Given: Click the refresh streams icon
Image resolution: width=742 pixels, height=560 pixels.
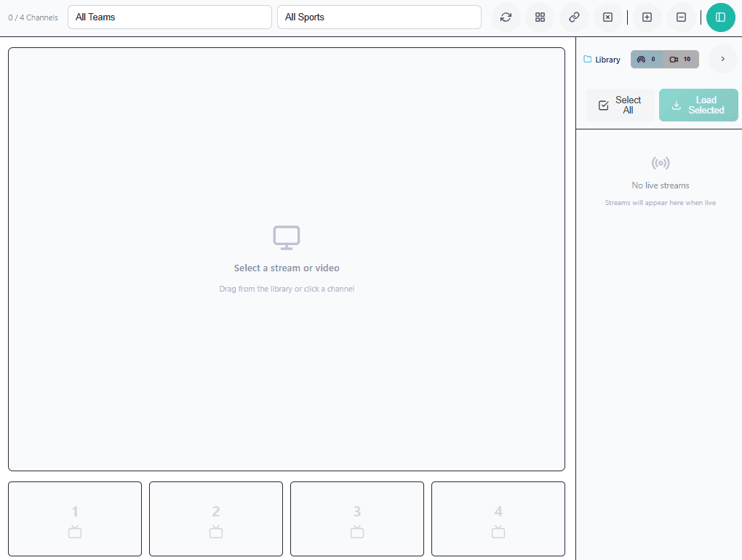Looking at the screenshot, I should (x=506, y=17).
